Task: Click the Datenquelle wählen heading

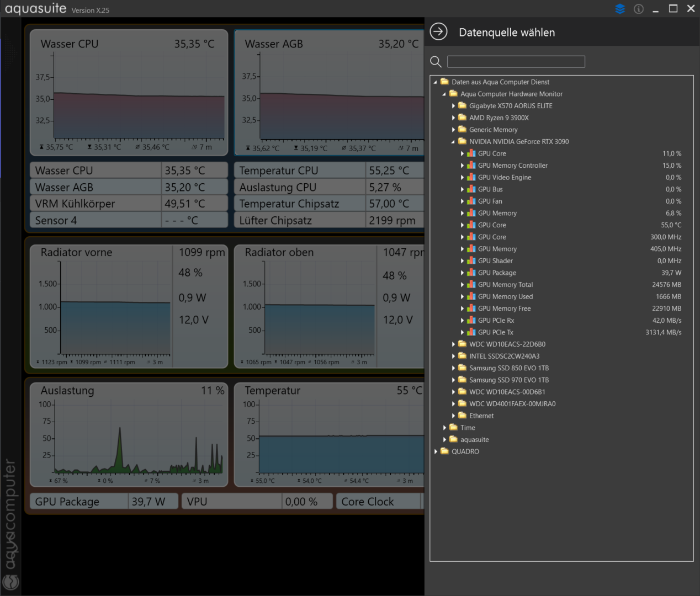Action: click(507, 33)
